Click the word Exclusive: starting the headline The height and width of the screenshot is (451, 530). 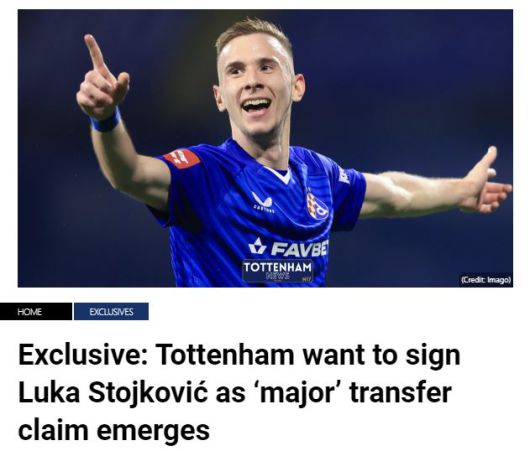click(83, 355)
